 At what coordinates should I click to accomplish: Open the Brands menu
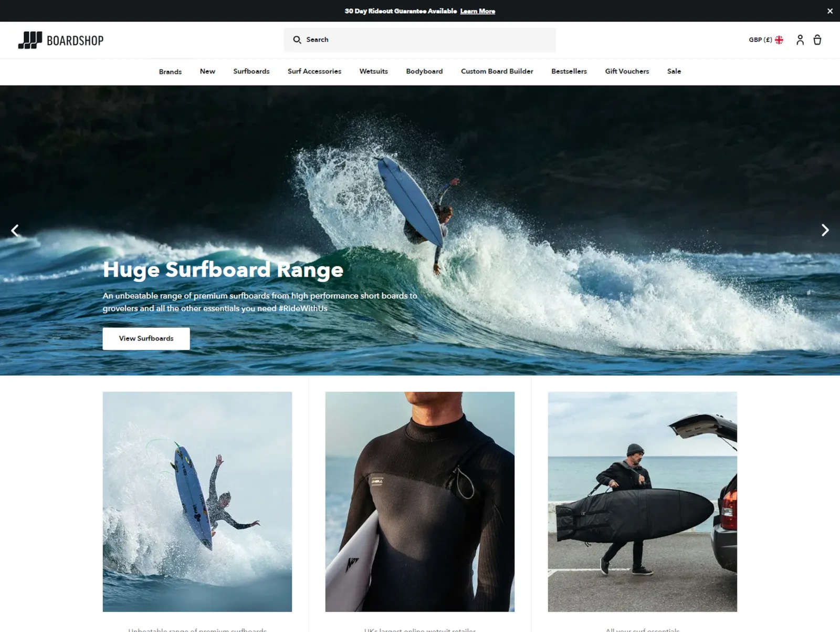tap(170, 71)
